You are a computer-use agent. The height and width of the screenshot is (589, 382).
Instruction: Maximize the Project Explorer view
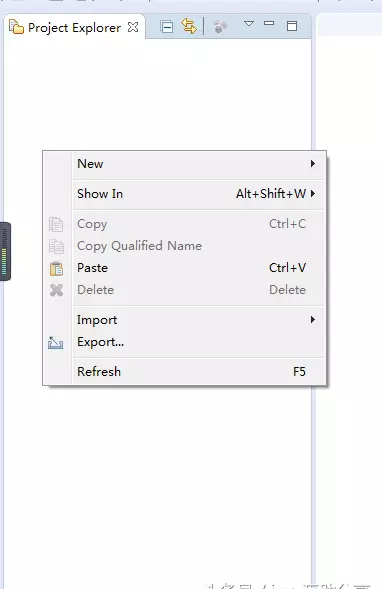point(292,26)
